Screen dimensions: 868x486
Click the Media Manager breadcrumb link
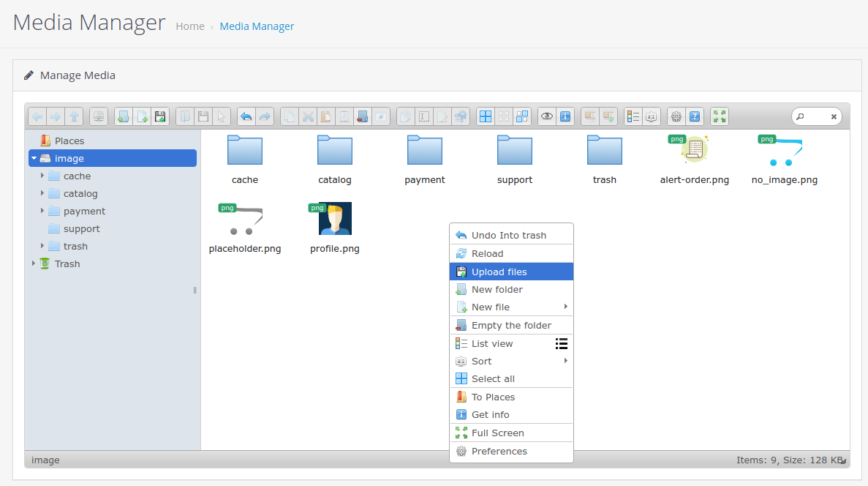pos(257,26)
